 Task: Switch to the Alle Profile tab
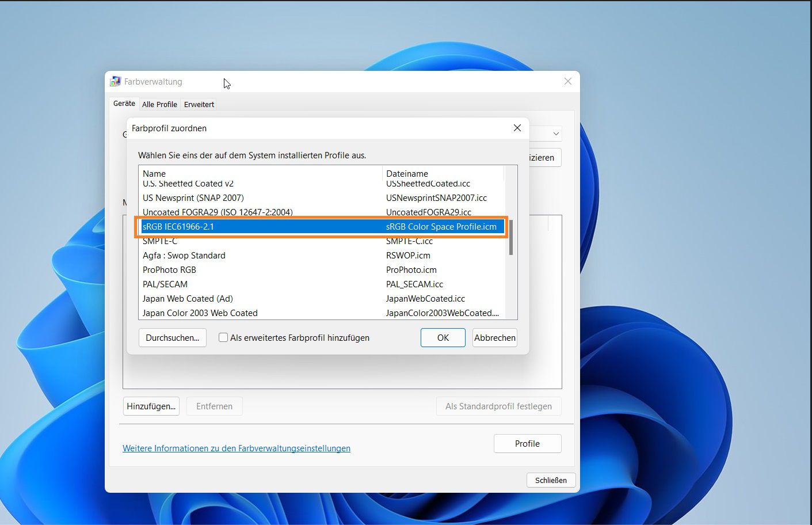point(159,104)
